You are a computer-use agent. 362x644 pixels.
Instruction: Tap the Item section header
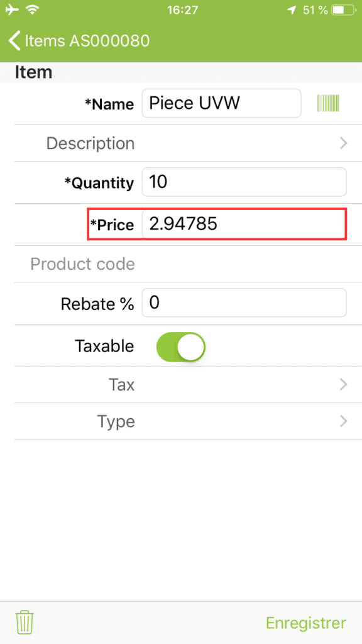pyautogui.click(x=34, y=72)
